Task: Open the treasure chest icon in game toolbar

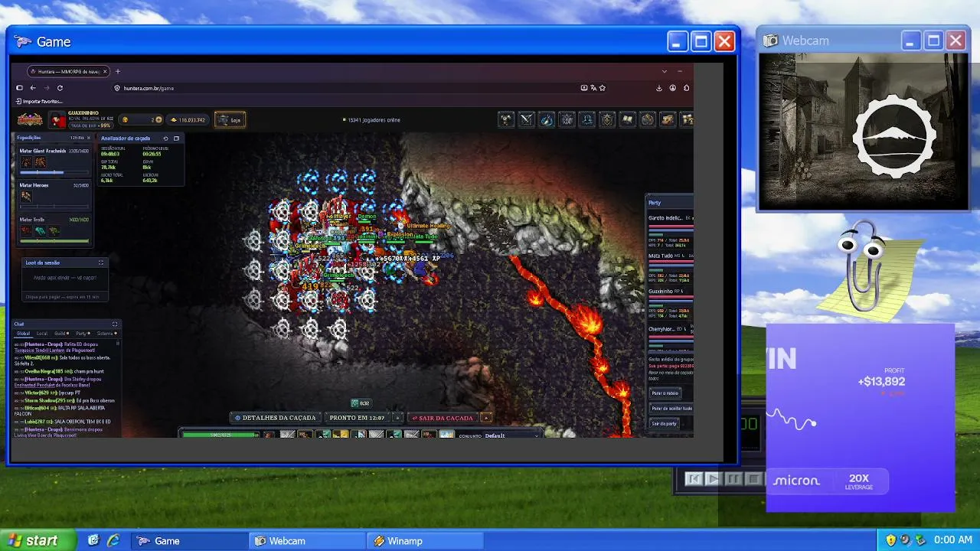Action: tap(668, 119)
